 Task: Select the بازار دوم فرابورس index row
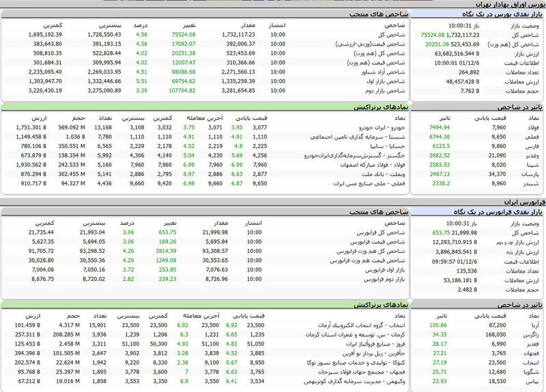(x=204, y=279)
